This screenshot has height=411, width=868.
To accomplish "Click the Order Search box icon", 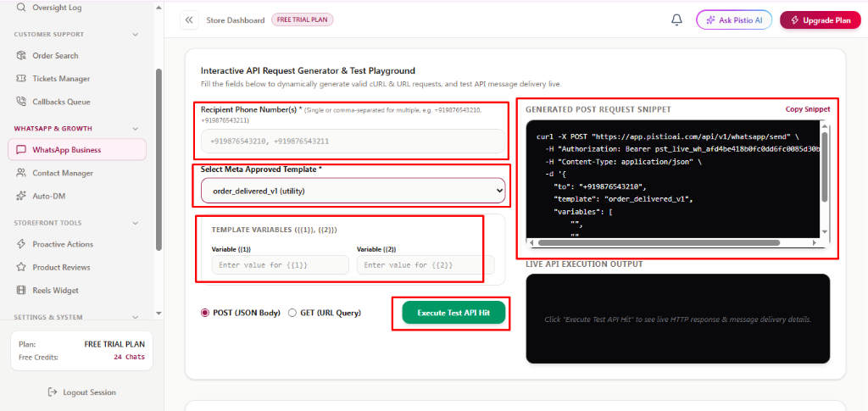I will coord(21,55).
